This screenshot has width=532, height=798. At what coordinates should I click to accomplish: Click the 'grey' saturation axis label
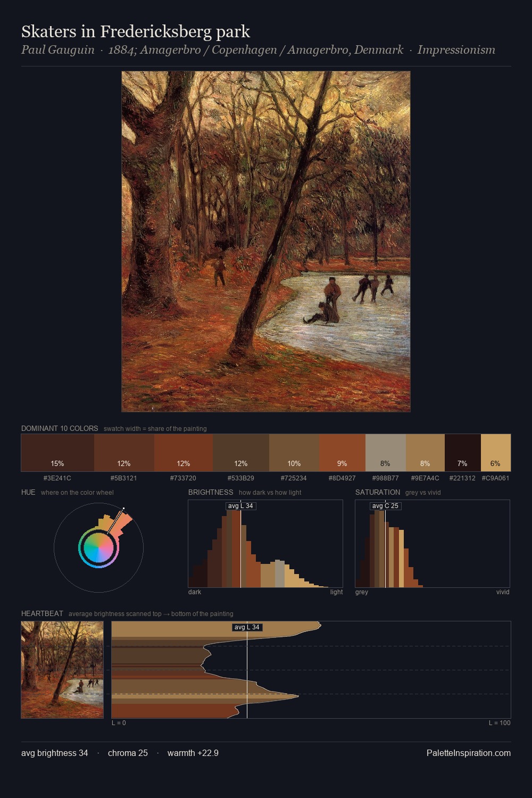pos(362,592)
